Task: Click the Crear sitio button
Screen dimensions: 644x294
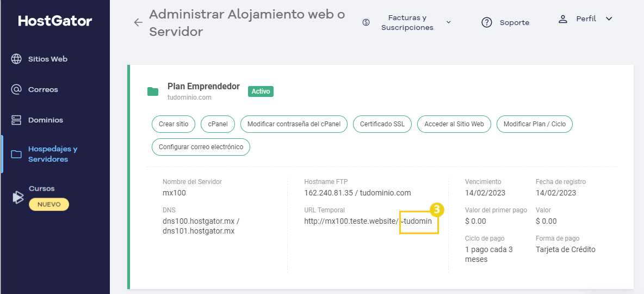Action: click(x=174, y=124)
